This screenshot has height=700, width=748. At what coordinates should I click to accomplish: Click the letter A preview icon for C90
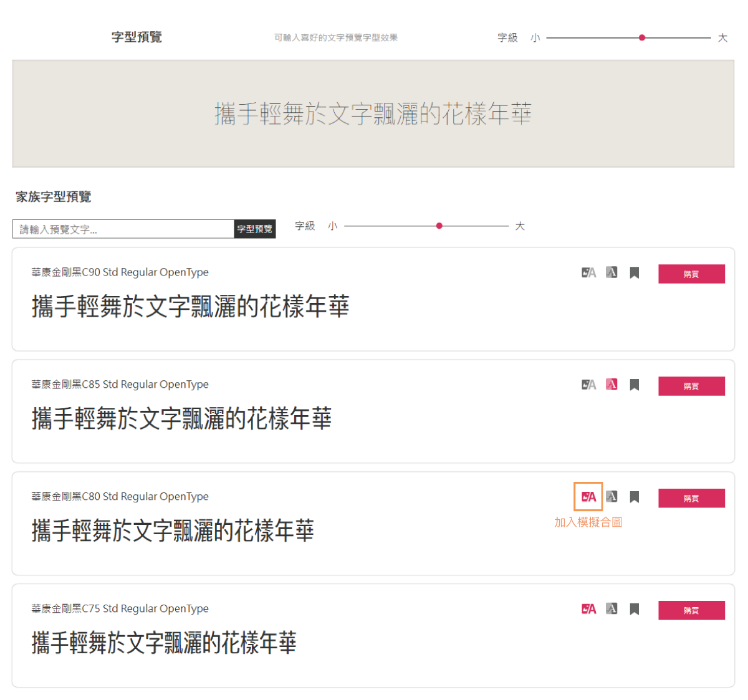pyautogui.click(x=611, y=272)
